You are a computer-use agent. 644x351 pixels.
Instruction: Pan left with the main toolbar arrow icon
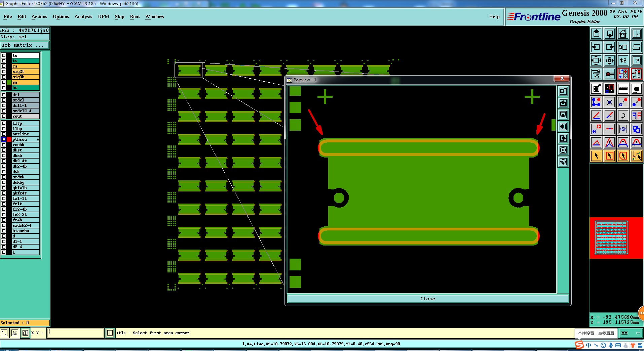pyautogui.click(x=596, y=47)
